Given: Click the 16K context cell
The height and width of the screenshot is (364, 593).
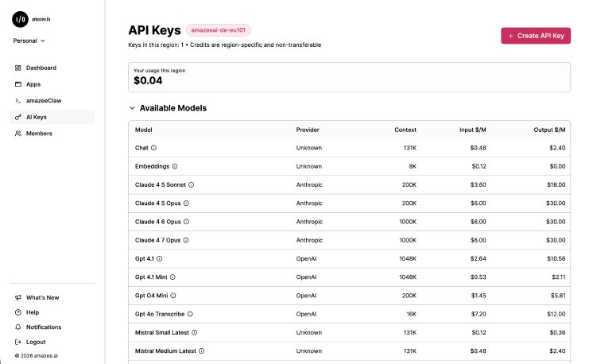Looking at the screenshot, I should [411, 314].
